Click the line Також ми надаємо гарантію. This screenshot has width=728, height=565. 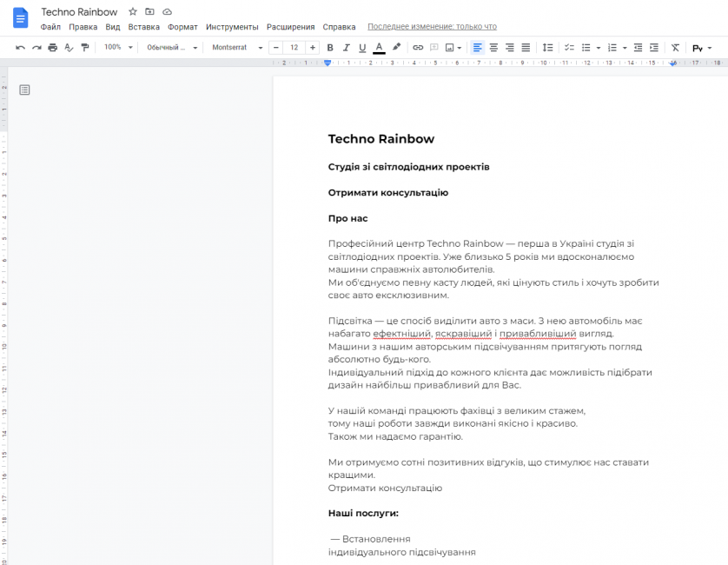pos(395,436)
